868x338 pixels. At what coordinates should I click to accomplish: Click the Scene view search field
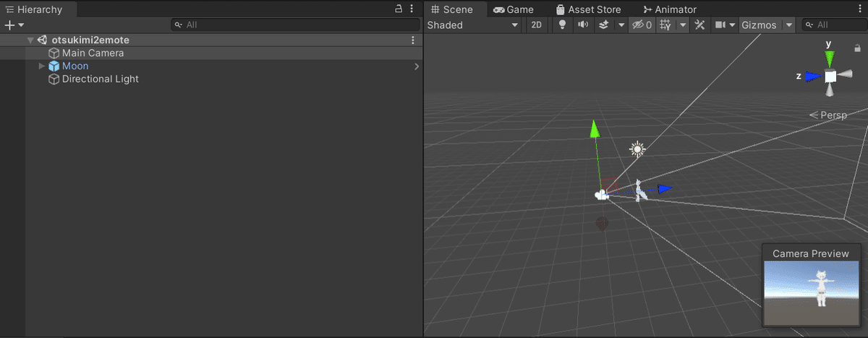tap(834, 25)
